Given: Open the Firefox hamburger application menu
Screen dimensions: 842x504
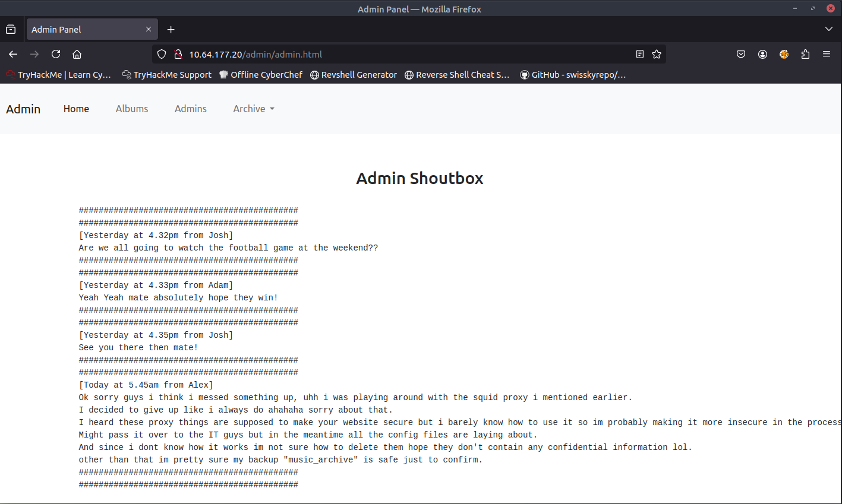Looking at the screenshot, I should (x=827, y=54).
